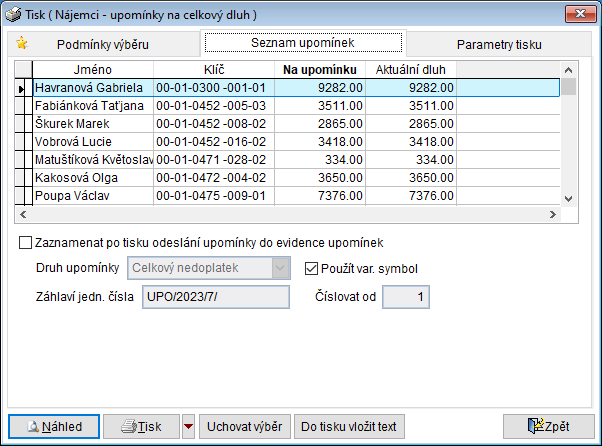This screenshot has height=446, width=602.
Task: Click the Uchovat výběr button
Action: click(245, 427)
